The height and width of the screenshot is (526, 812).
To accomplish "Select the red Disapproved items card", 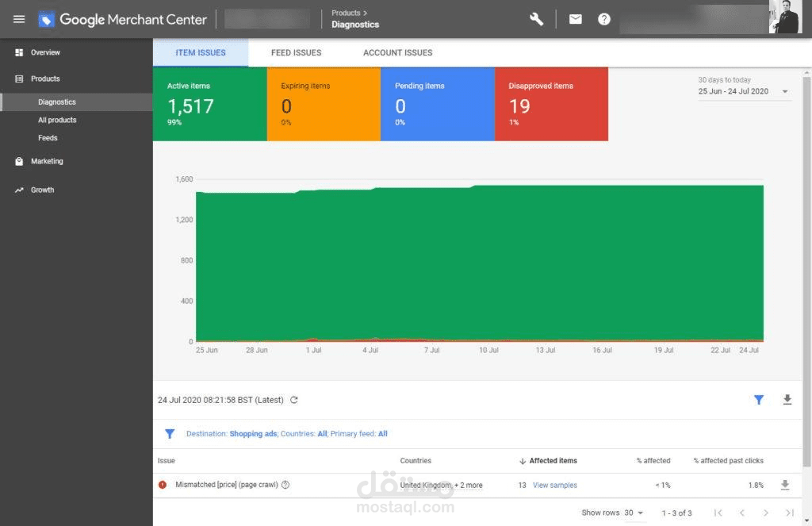I will [552, 104].
